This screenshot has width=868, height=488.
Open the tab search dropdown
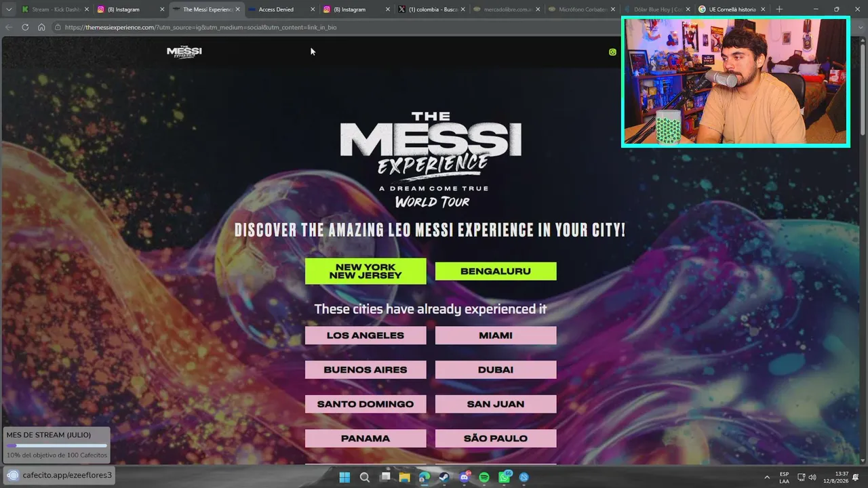pos(9,9)
